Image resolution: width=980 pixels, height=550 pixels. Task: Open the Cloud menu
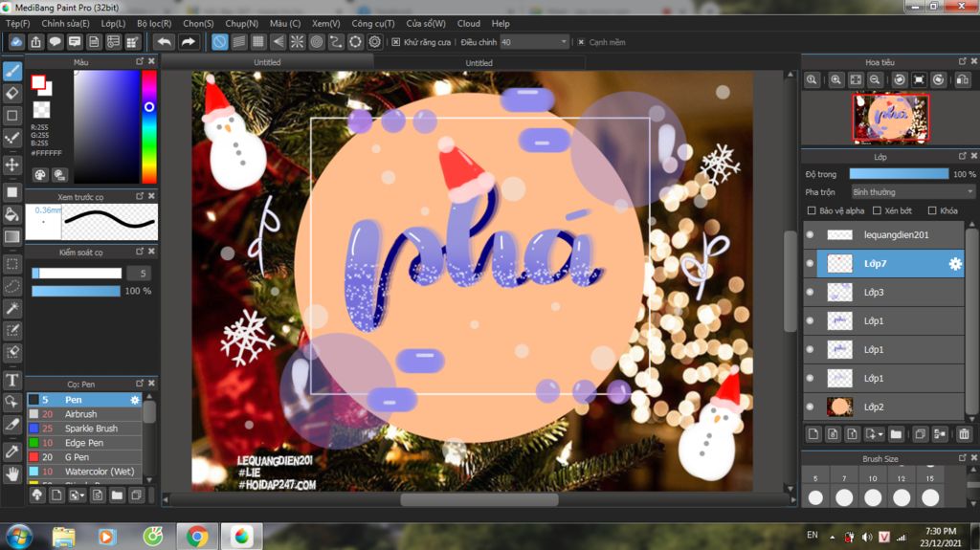pyautogui.click(x=468, y=23)
